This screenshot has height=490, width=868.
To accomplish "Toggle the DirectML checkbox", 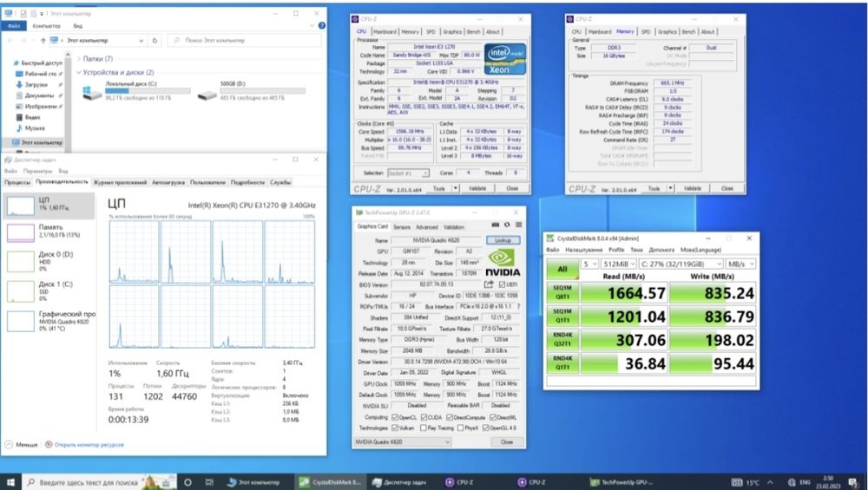I will [x=493, y=417].
